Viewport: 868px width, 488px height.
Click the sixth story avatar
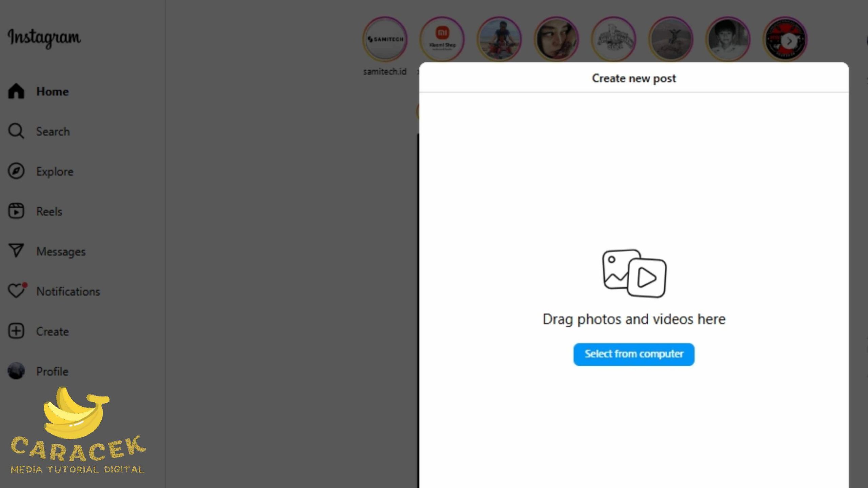[x=671, y=39]
